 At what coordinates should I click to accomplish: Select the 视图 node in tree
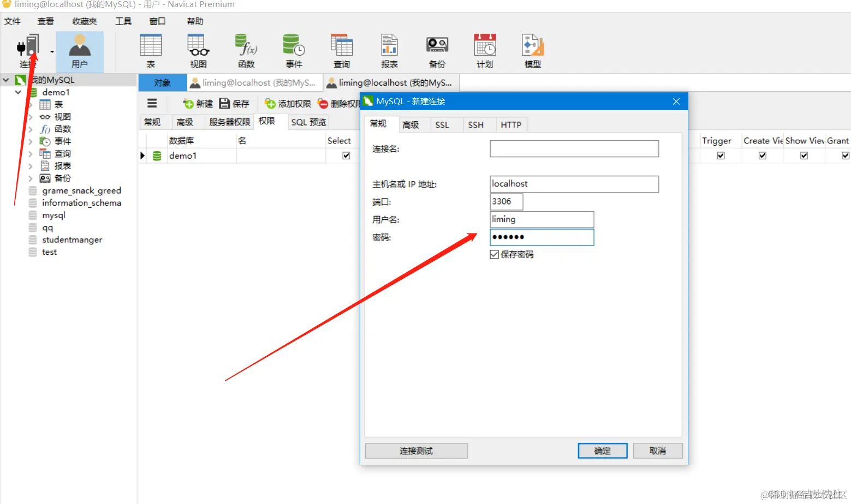(x=55, y=117)
